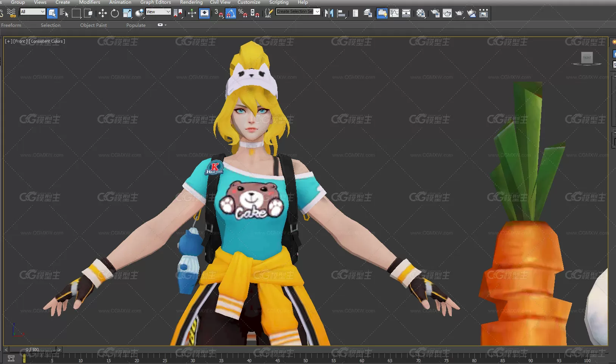Toggle Percent Snap

tap(243, 14)
